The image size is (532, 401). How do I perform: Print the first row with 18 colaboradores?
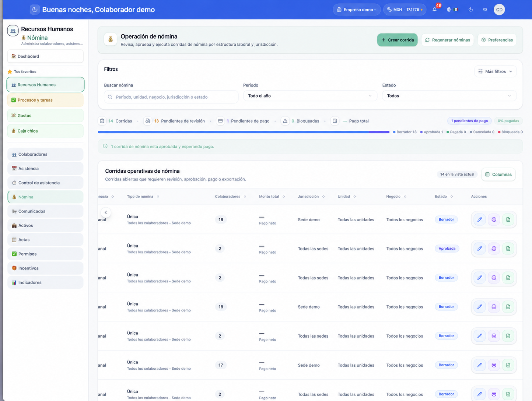pyautogui.click(x=494, y=219)
